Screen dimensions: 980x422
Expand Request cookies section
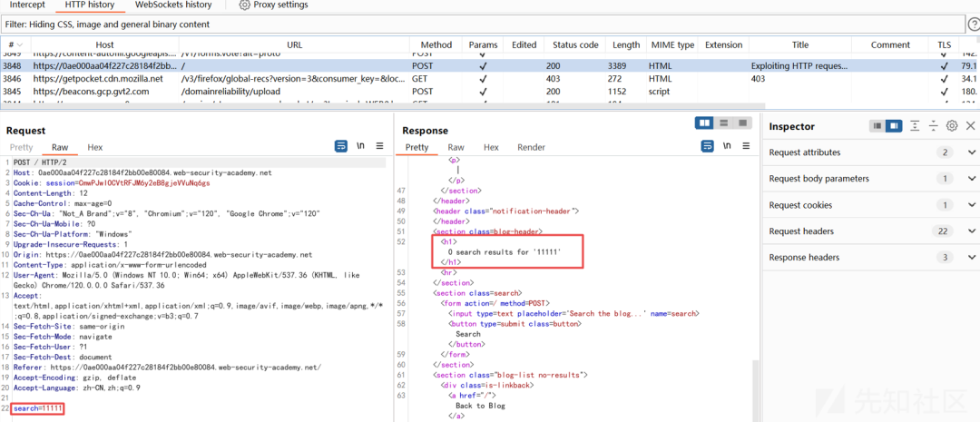[971, 205]
